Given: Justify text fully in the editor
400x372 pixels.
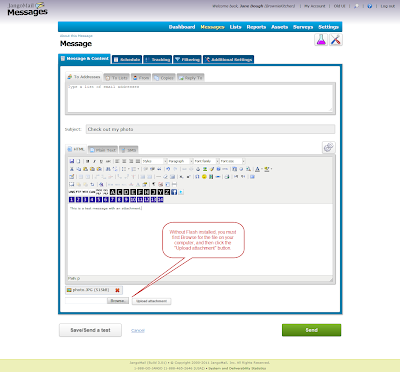Looking at the screenshot, I should 138,161.
